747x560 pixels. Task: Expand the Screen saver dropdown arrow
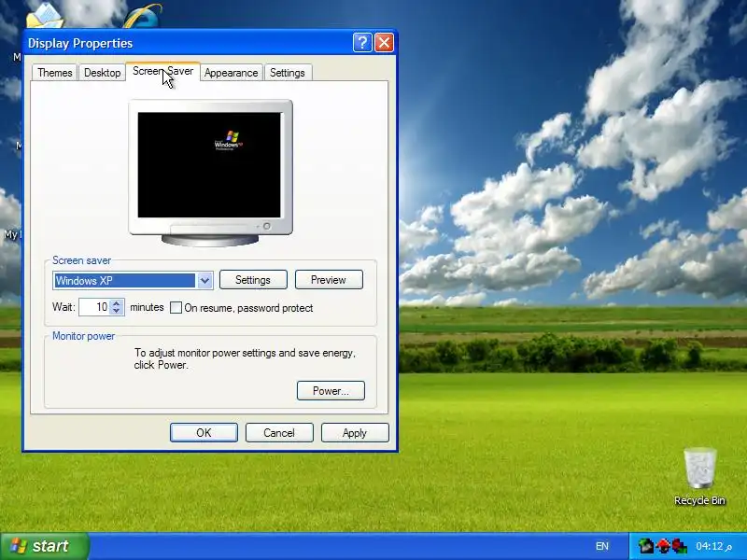204,281
